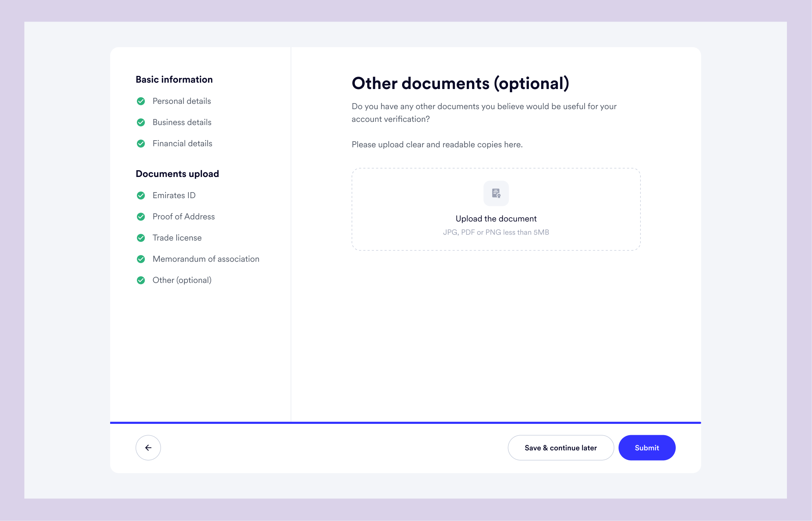Go to Personal details step
Screen dimensions: 812x521
(x=181, y=101)
